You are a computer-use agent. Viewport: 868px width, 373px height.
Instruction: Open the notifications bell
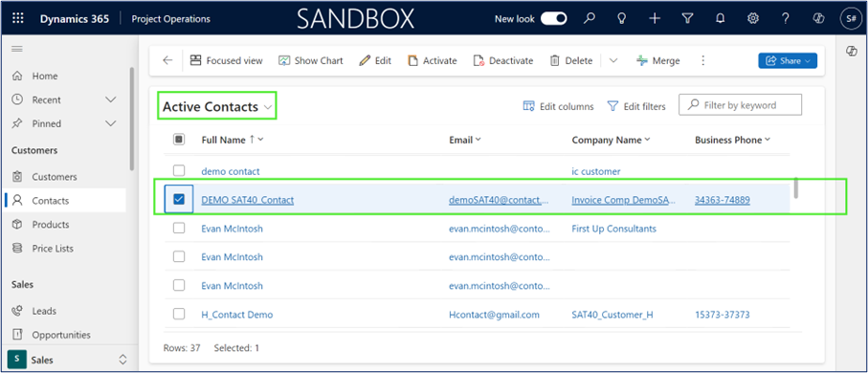(x=720, y=19)
